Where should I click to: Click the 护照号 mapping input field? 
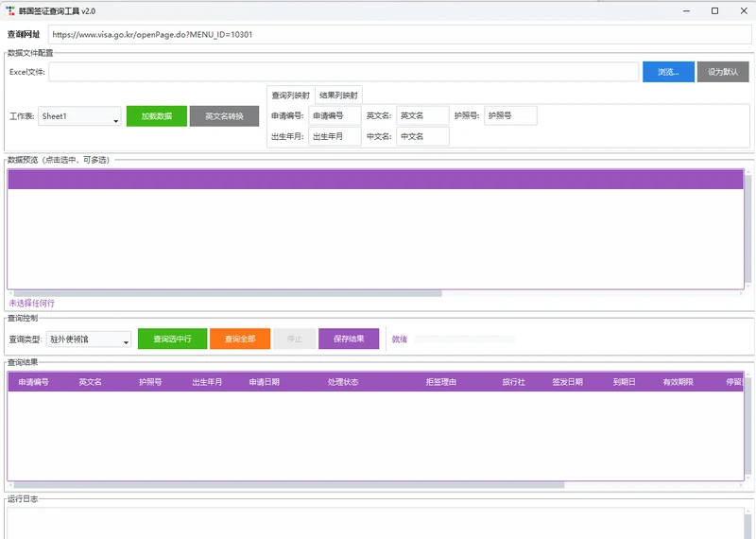tap(510, 115)
